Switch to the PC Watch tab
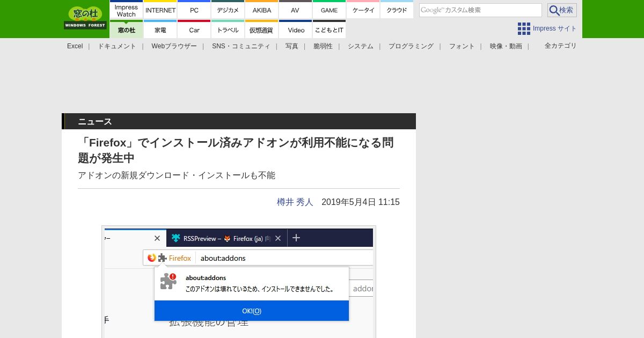The width and height of the screenshot is (644, 338). (x=194, y=10)
